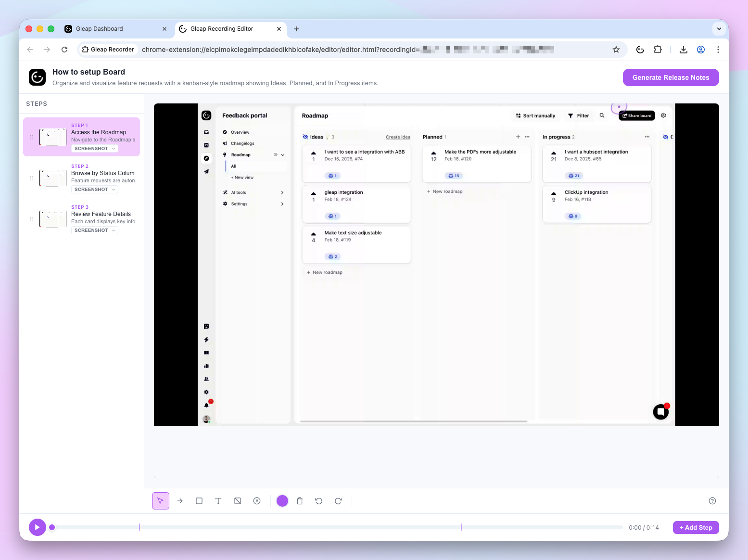Image resolution: width=748 pixels, height=560 pixels.
Task: Click the gear icon next to Share board
Action: tap(663, 115)
